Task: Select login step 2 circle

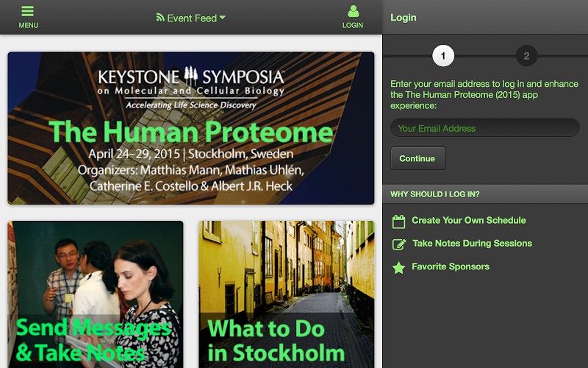Action: click(526, 56)
